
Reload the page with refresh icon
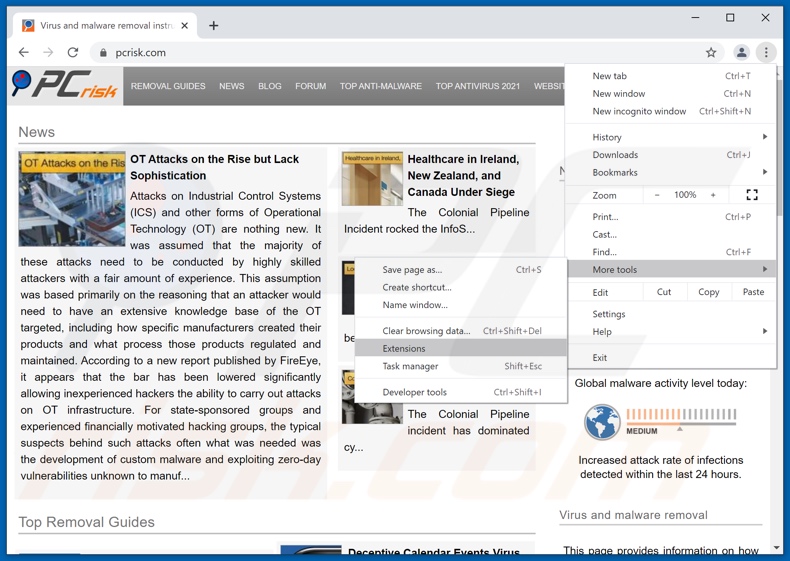point(73,52)
